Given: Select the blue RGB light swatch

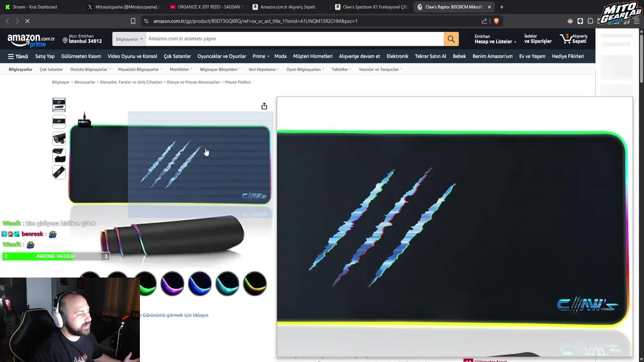Looking at the screenshot, I should (200, 284).
